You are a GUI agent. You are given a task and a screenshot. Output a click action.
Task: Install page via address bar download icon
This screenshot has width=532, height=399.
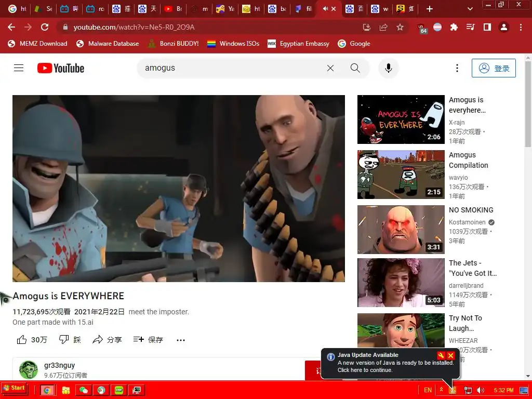coord(366,27)
